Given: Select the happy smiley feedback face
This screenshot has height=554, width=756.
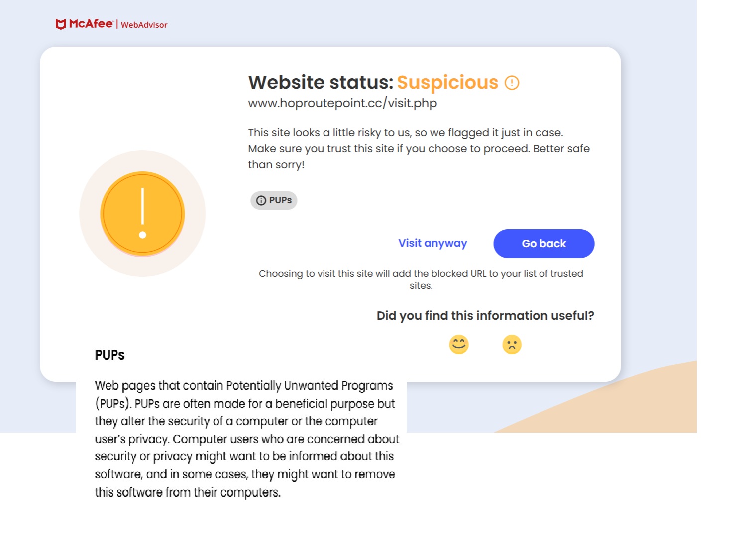Looking at the screenshot, I should pyautogui.click(x=459, y=344).
